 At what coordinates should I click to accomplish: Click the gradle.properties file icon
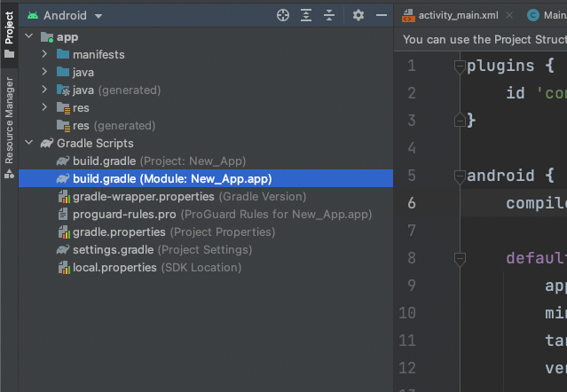tap(64, 232)
